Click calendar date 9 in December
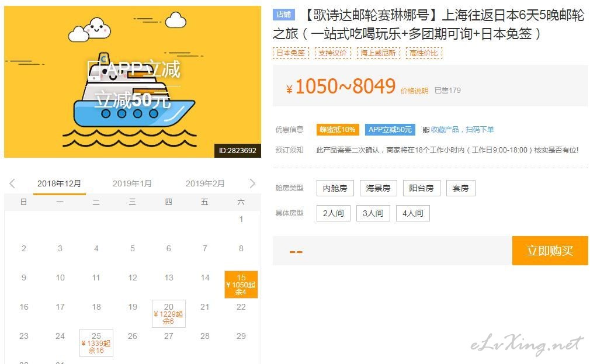 24,278
